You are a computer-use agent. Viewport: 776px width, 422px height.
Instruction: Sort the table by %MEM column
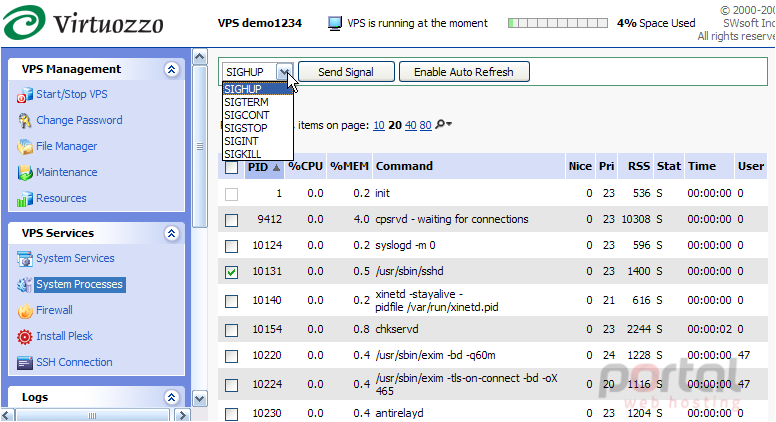(349, 166)
